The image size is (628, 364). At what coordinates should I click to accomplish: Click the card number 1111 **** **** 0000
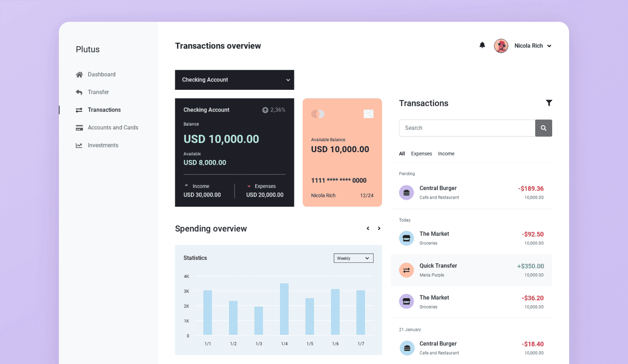pyautogui.click(x=339, y=180)
